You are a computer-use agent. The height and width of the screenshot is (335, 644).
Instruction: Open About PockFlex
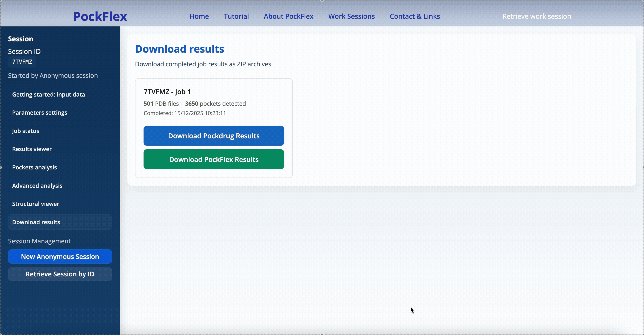pos(288,16)
